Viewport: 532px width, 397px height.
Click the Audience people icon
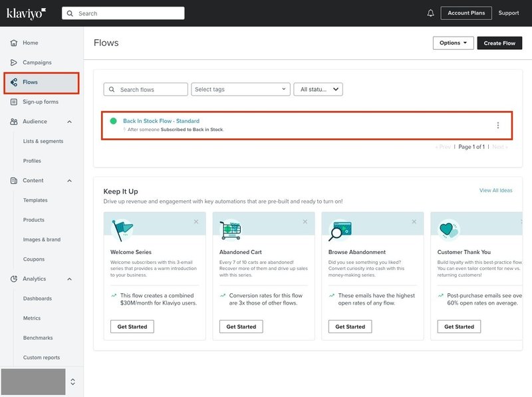click(x=14, y=122)
